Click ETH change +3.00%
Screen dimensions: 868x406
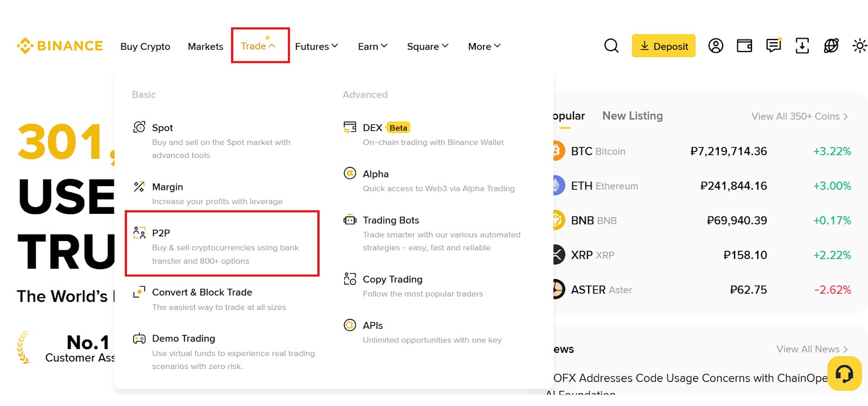pyautogui.click(x=832, y=186)
